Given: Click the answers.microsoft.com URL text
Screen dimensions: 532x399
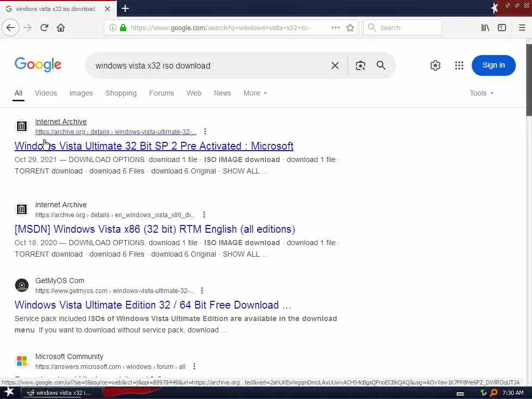Looking at the screenshot, I should (110, 367).
